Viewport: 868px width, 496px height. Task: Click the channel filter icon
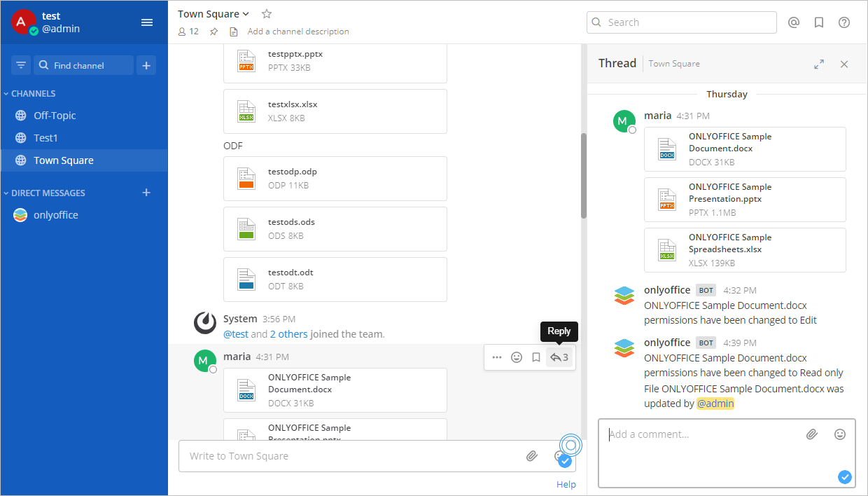pos(21,65)
